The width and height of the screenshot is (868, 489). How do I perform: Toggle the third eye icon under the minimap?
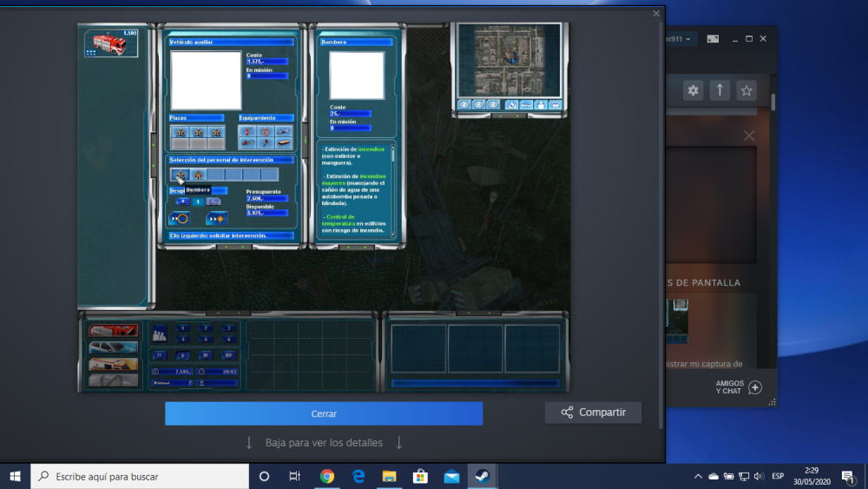click(493, 105)
